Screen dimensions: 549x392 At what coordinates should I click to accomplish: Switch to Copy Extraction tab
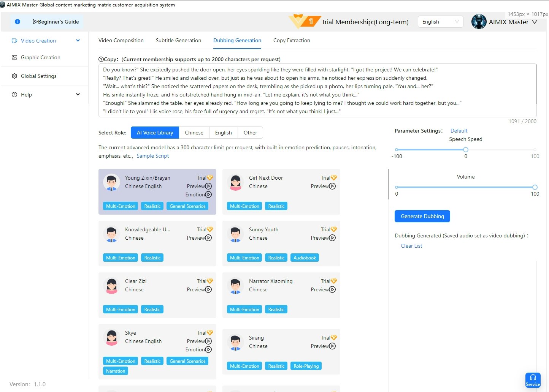(x=292, y=40)
